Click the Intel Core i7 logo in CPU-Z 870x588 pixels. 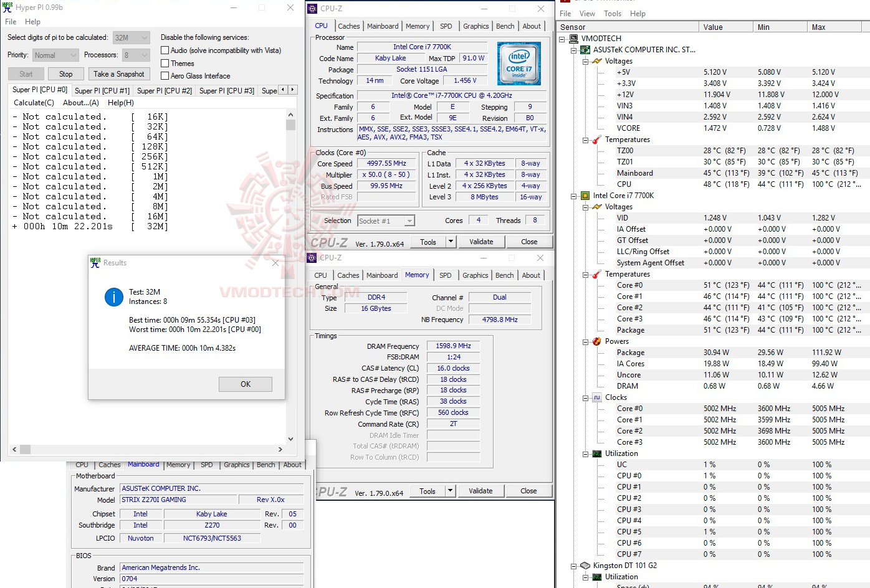tap(519, 64)
